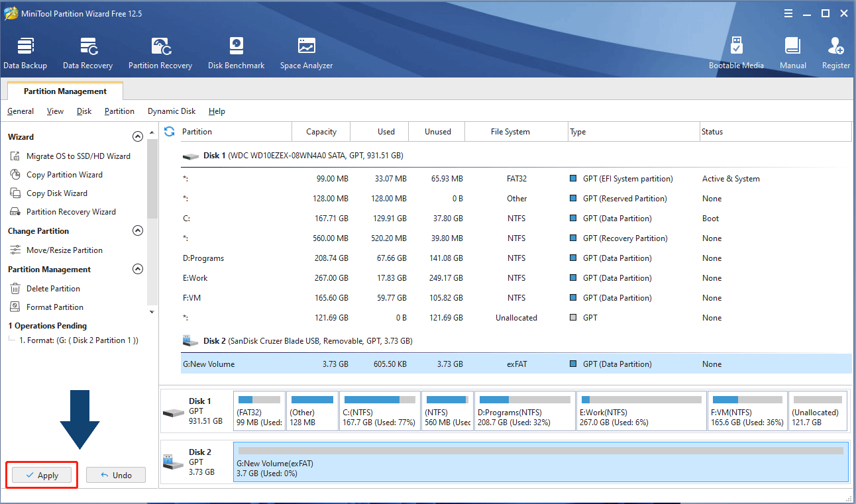This screenshot has width=856, height=504.
Task: Select (Unallocated) 121.7 GB block
Action: coord(818,411)
